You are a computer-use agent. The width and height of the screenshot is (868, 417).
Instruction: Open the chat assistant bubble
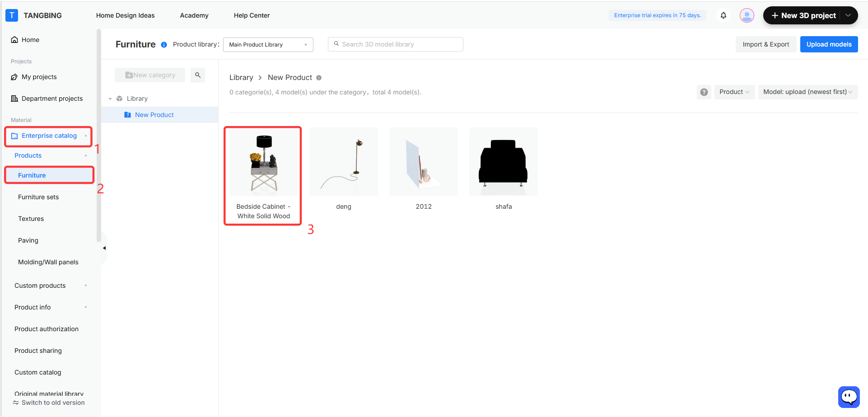click(849, 397)
